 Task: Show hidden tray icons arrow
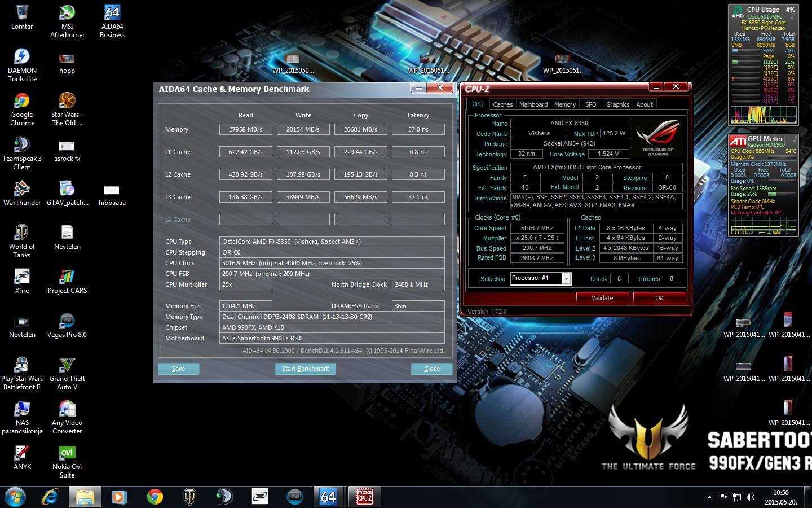709,497
